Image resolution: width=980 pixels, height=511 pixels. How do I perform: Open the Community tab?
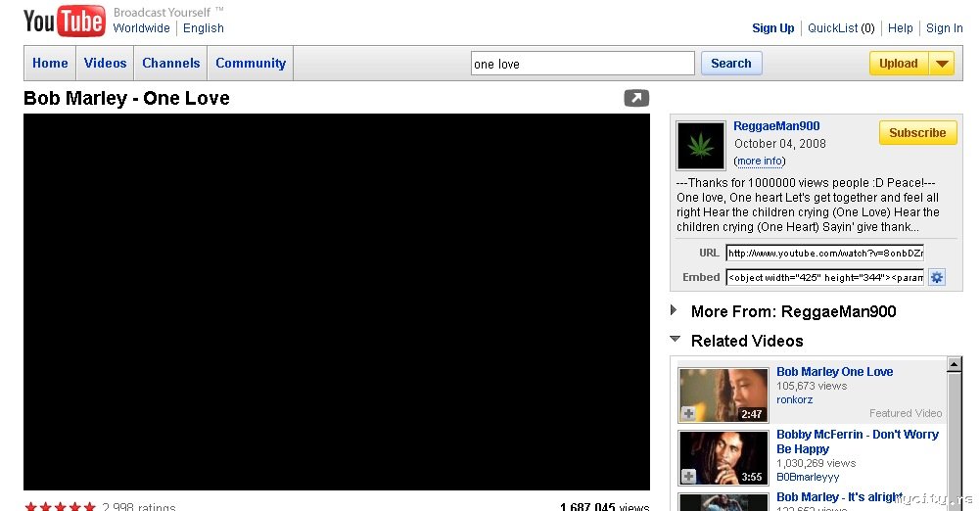click(251, 63)
